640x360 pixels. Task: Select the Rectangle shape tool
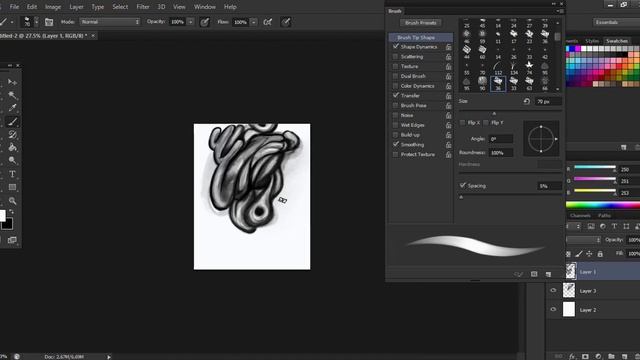(x=13, y=187)
